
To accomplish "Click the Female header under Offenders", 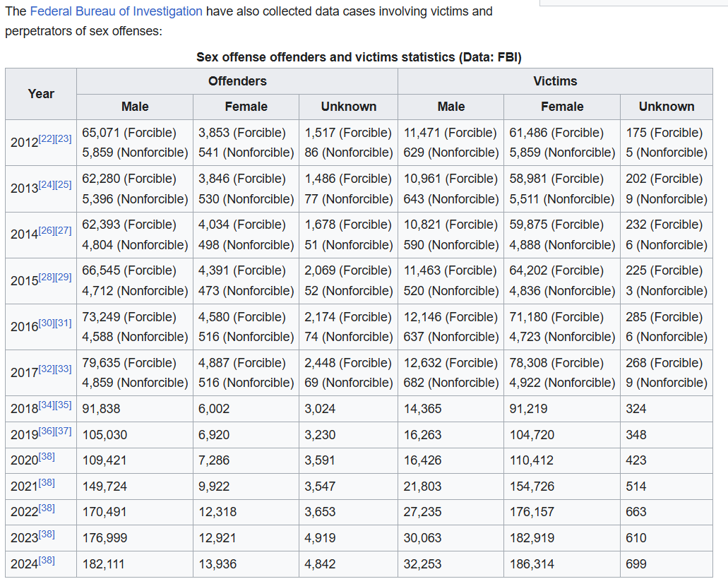I will tap(246, 107).
